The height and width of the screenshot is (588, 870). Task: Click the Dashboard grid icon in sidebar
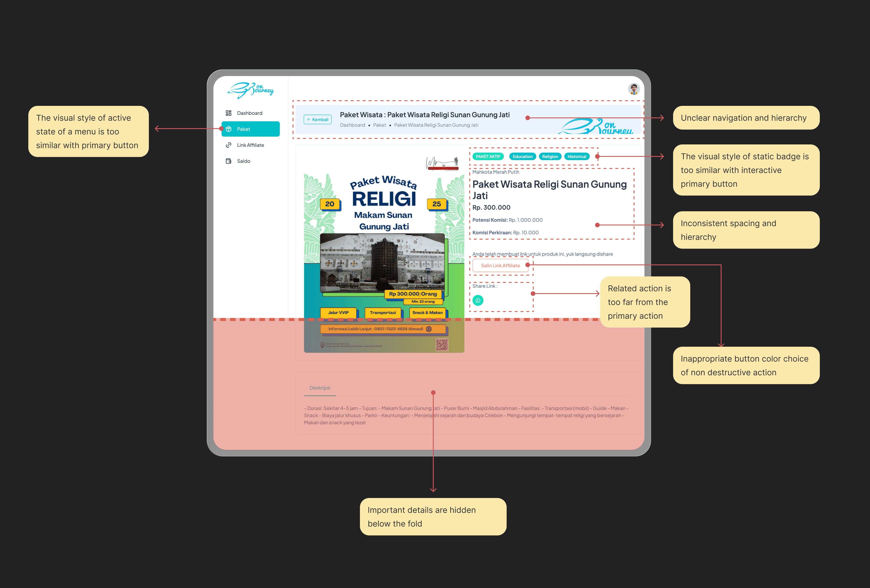(228, 113)
